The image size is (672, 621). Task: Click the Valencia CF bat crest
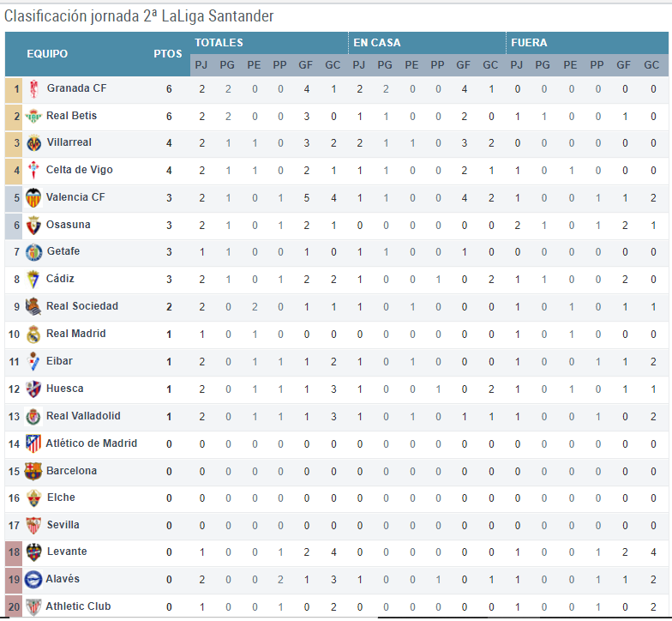pyautogui.click(x=34, y=198)
